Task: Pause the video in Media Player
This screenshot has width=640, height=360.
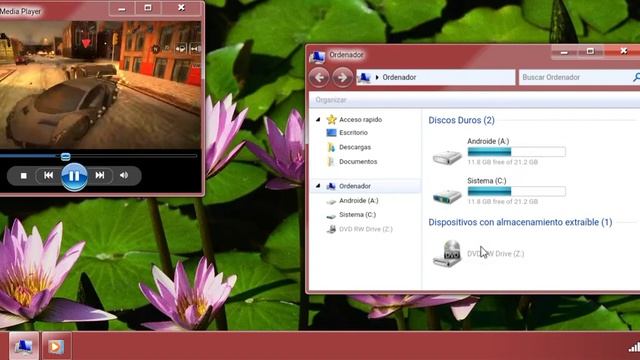Action: click(74, 176)
